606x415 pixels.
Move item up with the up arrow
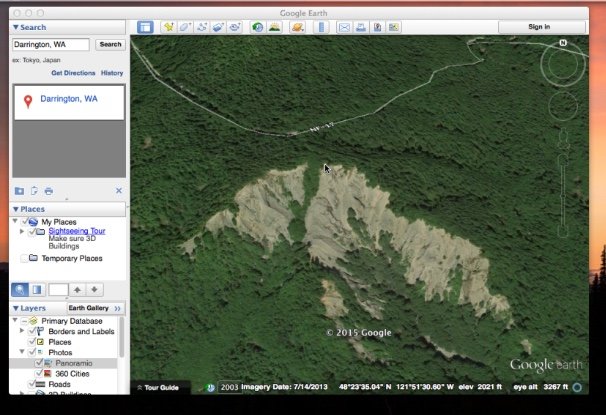(x=78, y=289)
